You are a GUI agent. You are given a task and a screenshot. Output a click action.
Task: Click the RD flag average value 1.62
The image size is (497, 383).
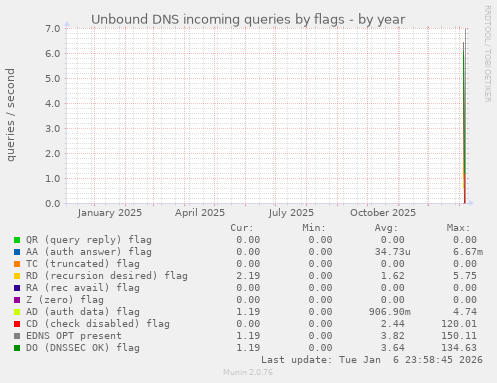(x=393, y=276)
